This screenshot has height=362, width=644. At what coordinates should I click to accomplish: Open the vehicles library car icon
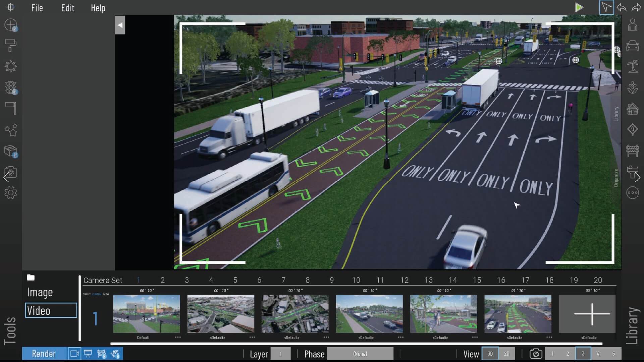click(632, 46)
